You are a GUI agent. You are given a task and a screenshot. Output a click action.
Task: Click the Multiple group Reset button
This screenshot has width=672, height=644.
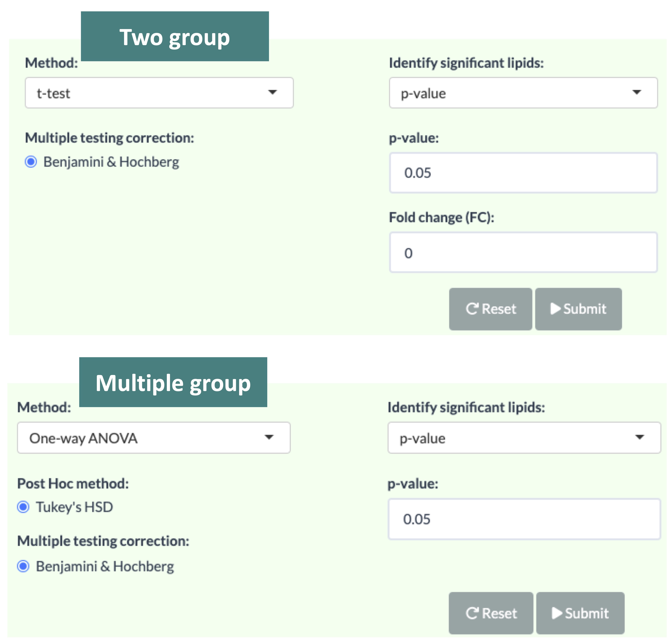click(x=491, y=613)
